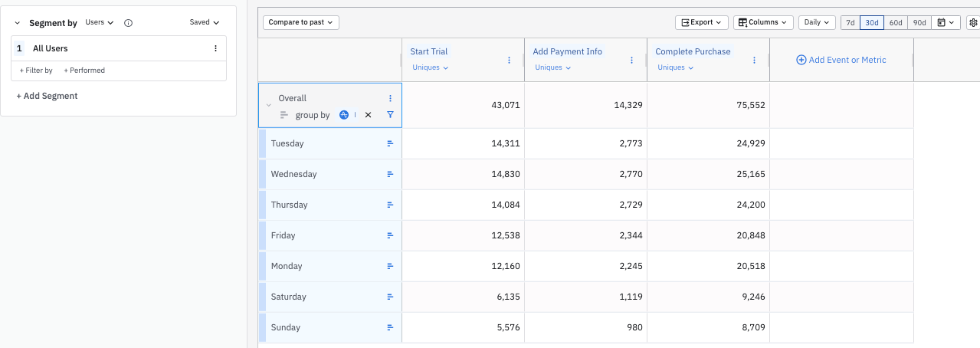The height and width of the screenshot is (348, 980).
Task: Switch to the 60d time range
Action: click(x=895, y=22)
